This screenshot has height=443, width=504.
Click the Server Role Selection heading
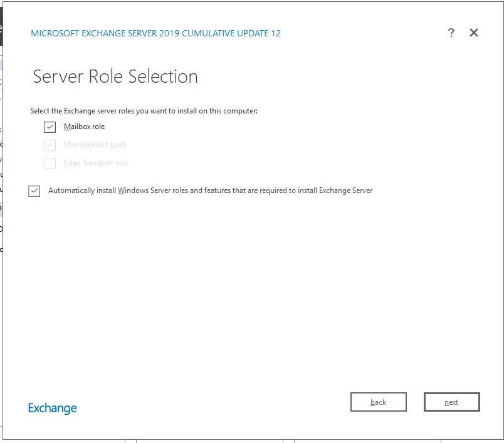tap(115, 76)
